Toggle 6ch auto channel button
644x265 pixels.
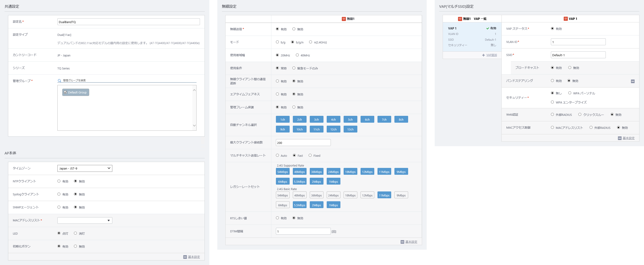point(367,119)
